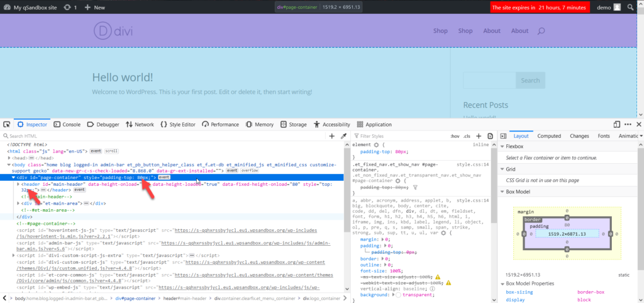
Task: Open the Memory panel
Action: point(260,125)
